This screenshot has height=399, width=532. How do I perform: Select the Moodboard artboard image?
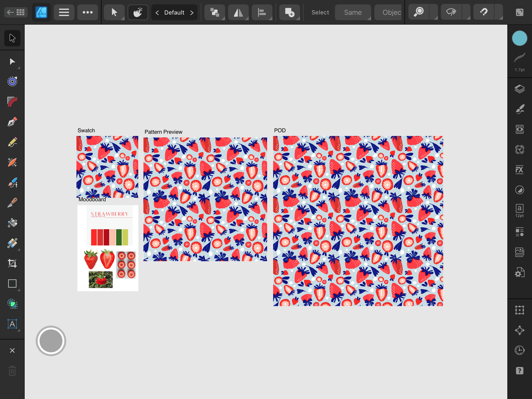(108, 248)
